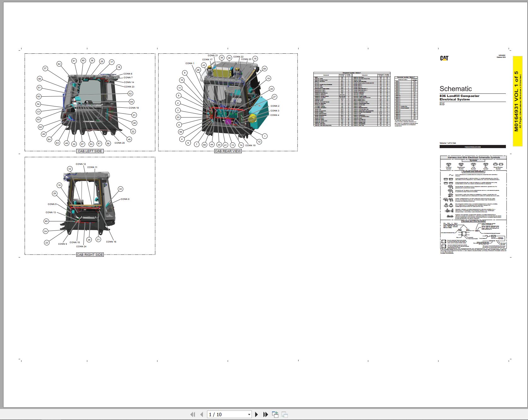Image resolution: width=528 pixels, height=420 pixels.
Task: Go to the first page
Action: pyautogui.click(x=193, y=414)
